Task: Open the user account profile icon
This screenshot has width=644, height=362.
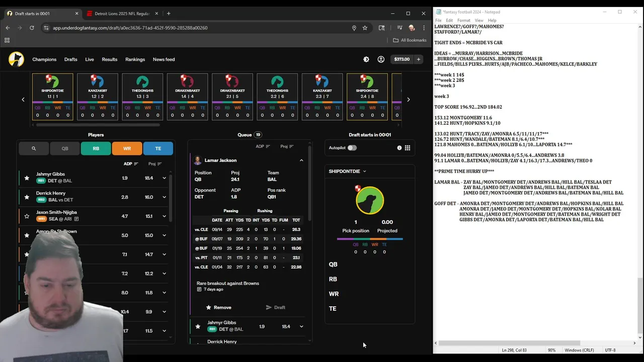Action: pyautogui.click(x=381, y=59)
